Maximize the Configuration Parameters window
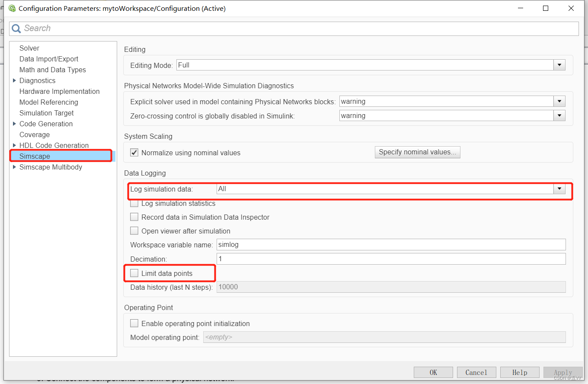This screenshot has width=588, height=384. coord(546,8)
